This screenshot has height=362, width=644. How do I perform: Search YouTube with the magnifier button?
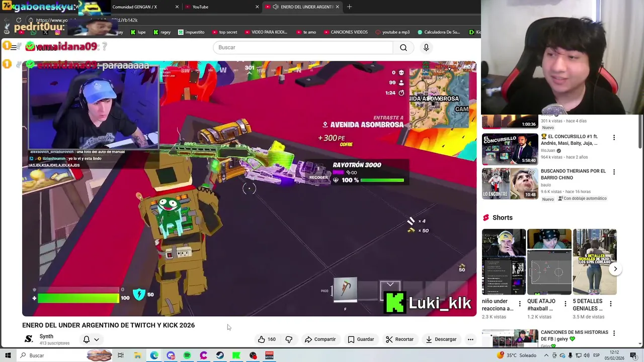click(x=404, y=47)
